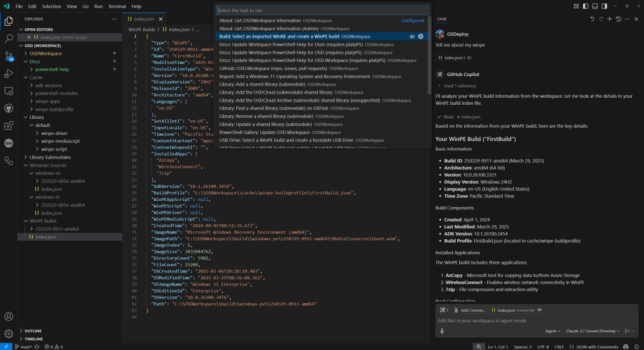Select 'GitHub: OSD.Workspace' task entry
This screenshot has height=350, width=644.
pyautogui.click(x=322, y=68)
